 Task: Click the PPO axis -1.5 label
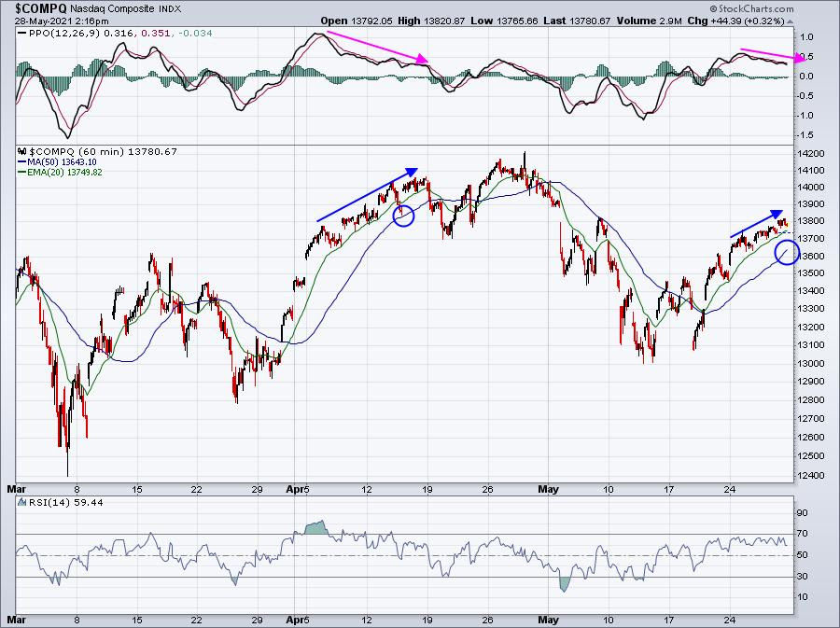[805, 135]
